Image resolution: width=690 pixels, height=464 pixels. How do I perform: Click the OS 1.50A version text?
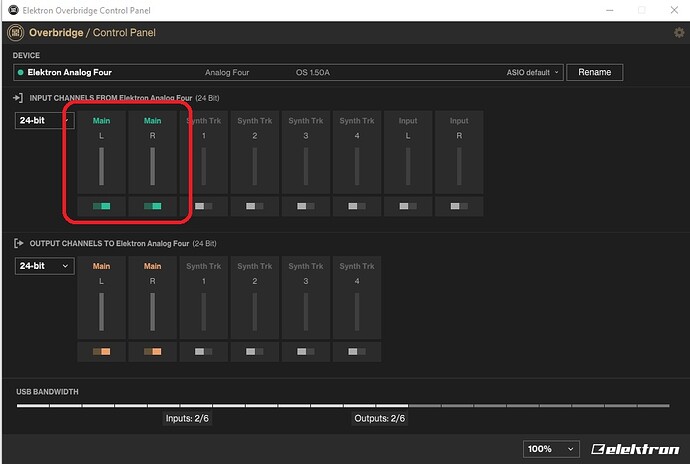coord(312,72)
